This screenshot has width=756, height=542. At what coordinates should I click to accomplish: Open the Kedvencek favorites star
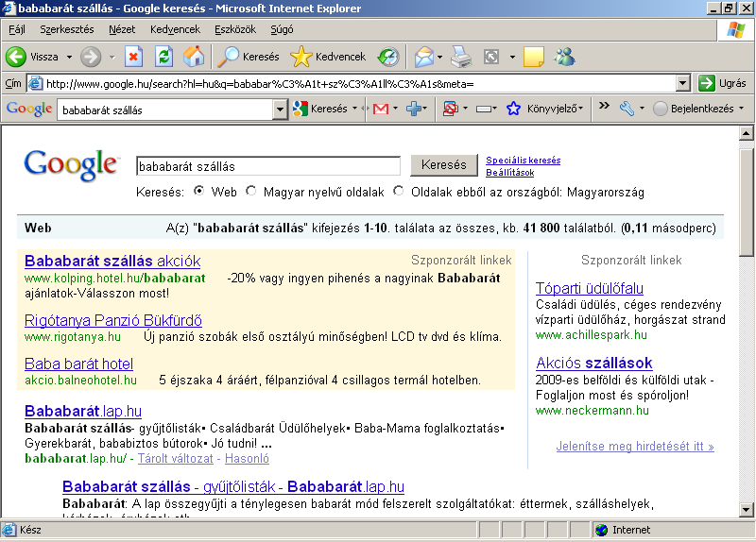(328, 57)
